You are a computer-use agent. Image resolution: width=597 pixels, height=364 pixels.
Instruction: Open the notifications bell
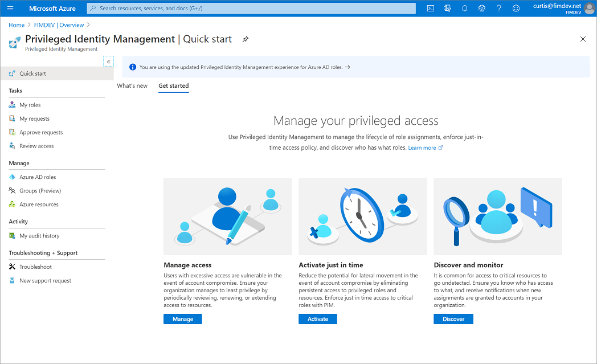pyautogui.click(x=464, y=8)
